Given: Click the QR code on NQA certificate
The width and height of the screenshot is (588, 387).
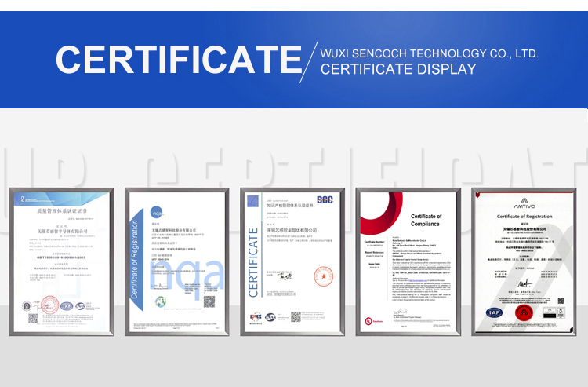Looking at the screenshot, I should click(209, 301).
